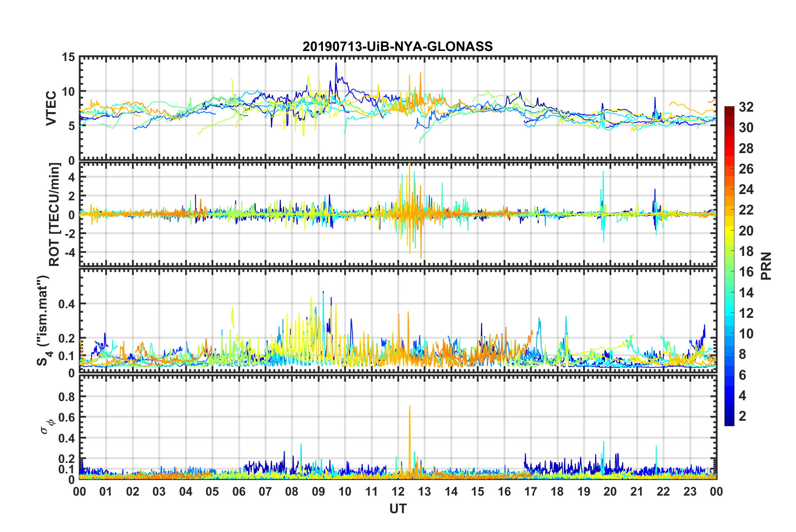Click VTEC axis tick value 10

point(68,92)
